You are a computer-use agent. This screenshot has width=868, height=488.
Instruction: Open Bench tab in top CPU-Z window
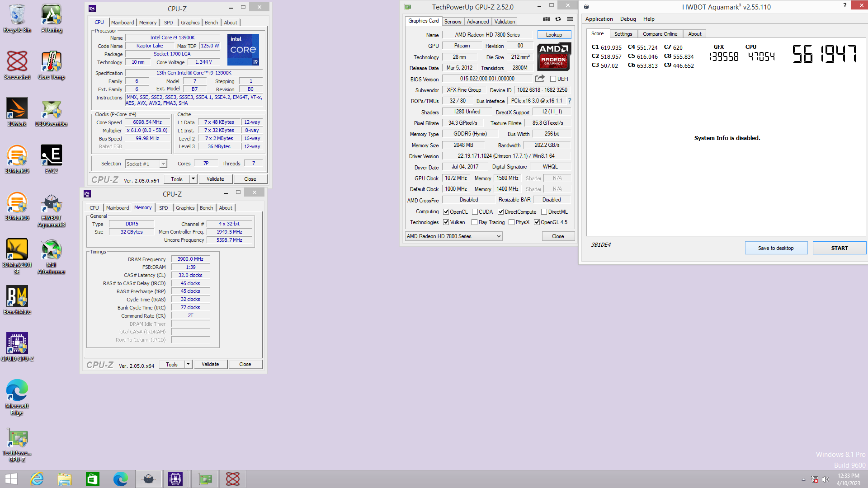[211, 23]
